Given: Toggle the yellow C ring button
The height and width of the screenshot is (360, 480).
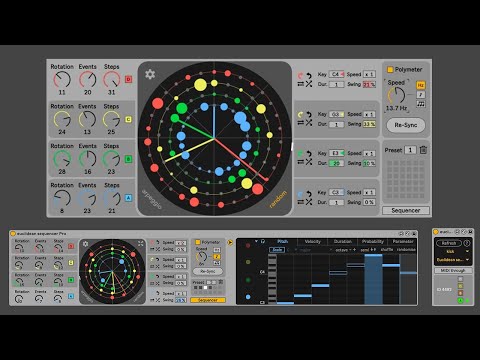Looking at the screenshot, I should click(x=128, y=119).
